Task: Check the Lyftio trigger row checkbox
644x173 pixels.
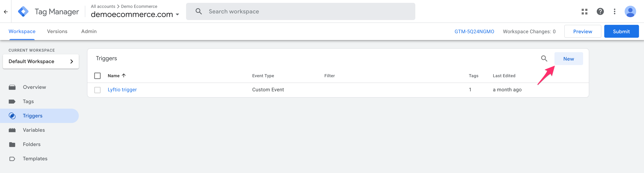Action: click(x=97, y=90)
